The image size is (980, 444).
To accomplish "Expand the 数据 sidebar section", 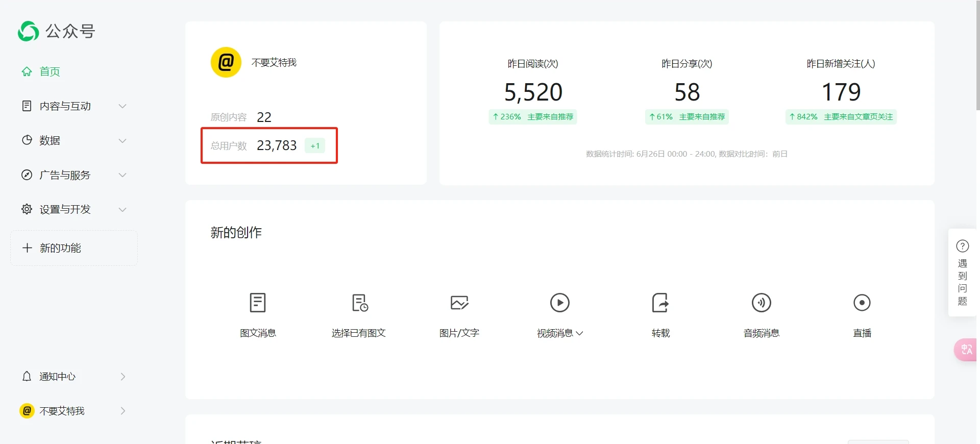I will pos(74,140).
